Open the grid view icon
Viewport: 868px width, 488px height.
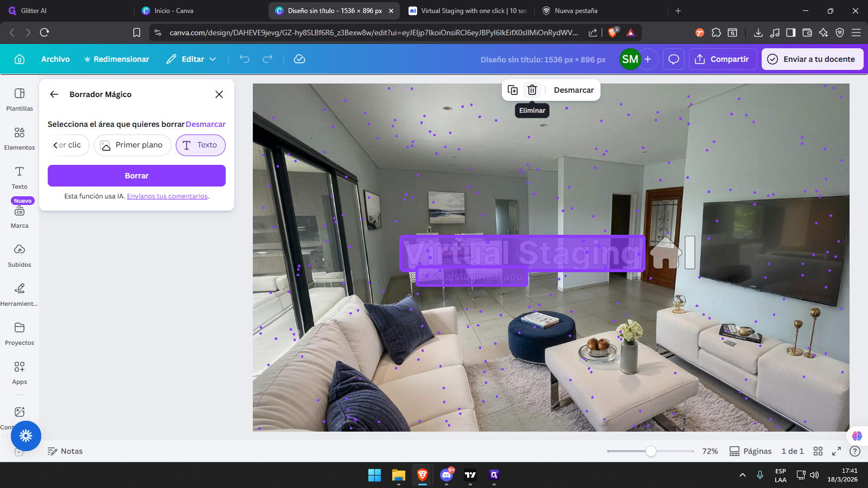[x=818, y=451]
